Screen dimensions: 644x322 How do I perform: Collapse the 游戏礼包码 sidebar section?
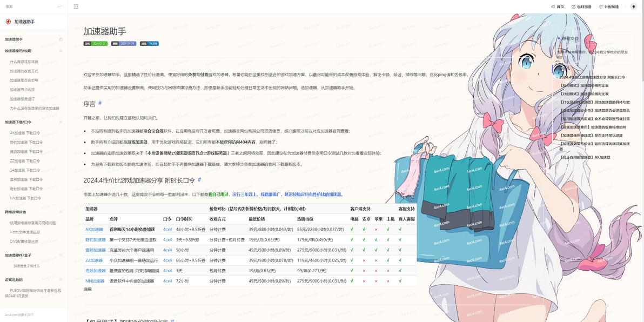tap(61, 279)
